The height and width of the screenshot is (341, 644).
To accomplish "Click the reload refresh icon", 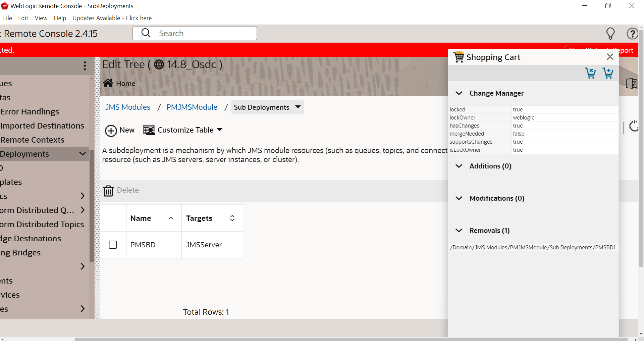I will coord(634,126).
